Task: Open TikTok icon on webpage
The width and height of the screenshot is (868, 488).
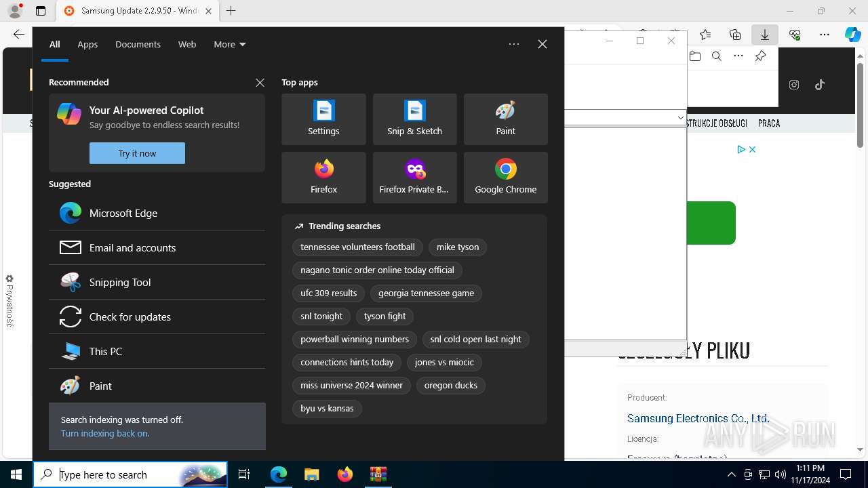Action: [819, 85]
